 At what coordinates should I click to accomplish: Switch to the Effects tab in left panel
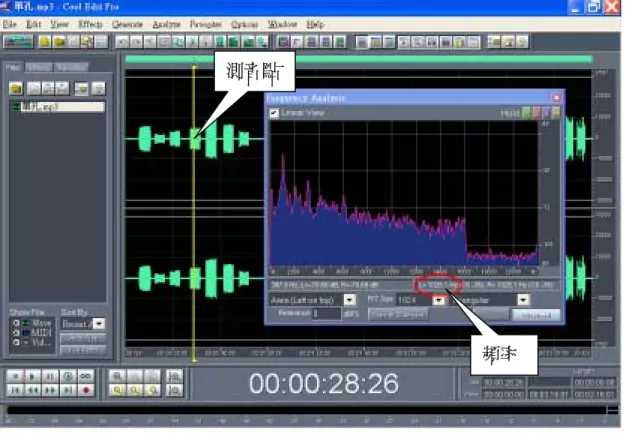39,67
